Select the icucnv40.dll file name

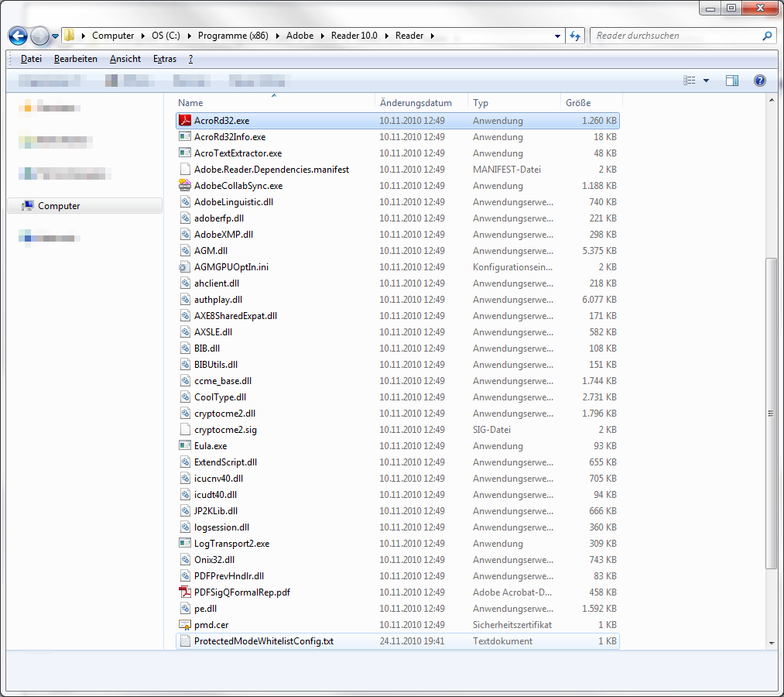coord(218,479)
